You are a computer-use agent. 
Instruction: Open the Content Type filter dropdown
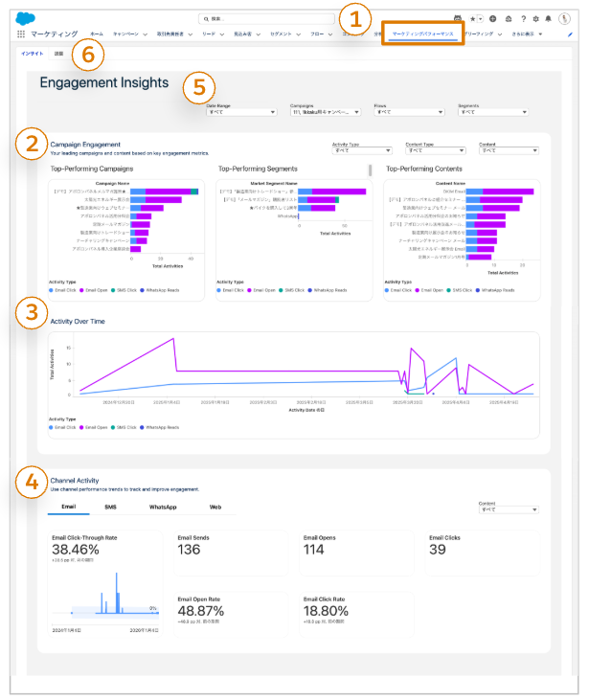point(436,150)
